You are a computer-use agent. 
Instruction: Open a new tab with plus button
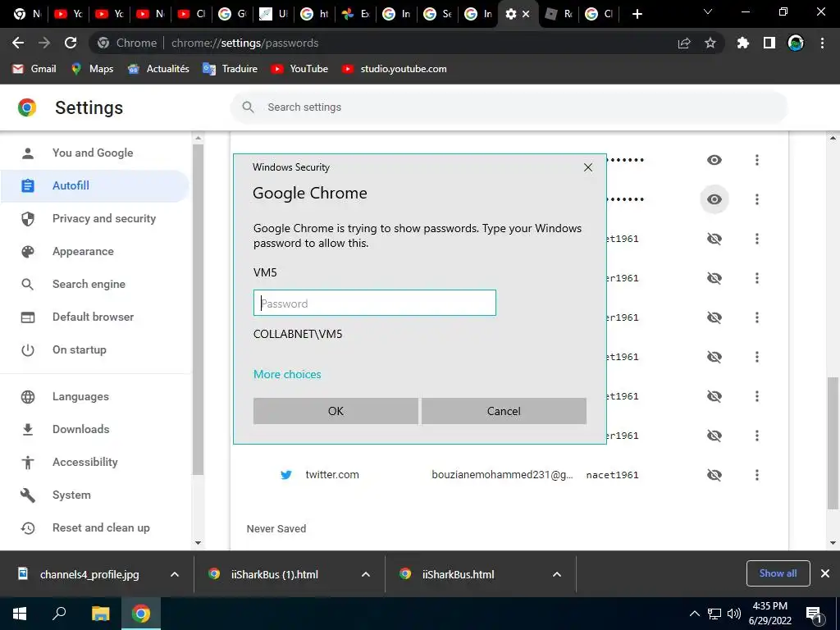pos(637,14)
